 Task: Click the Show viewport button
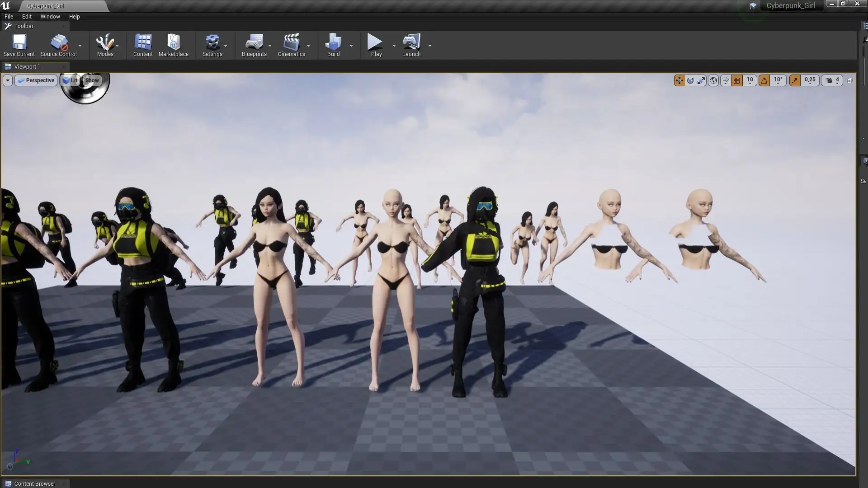pyautogui.click(x=92, y=80)
